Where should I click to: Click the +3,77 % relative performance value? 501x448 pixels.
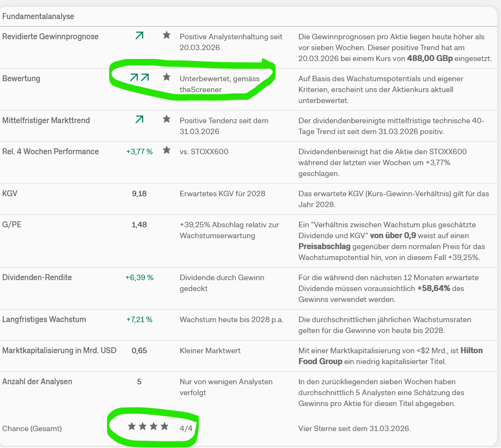click(139, 152)
